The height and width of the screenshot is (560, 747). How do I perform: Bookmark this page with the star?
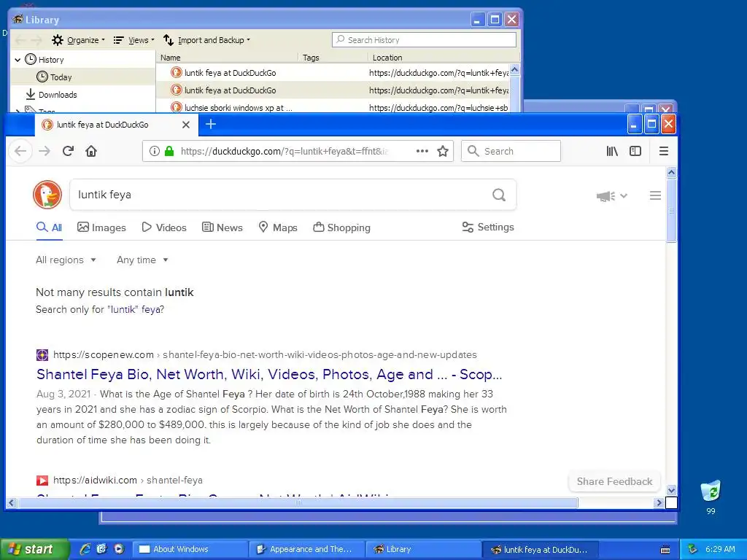[x=443, y=152]
